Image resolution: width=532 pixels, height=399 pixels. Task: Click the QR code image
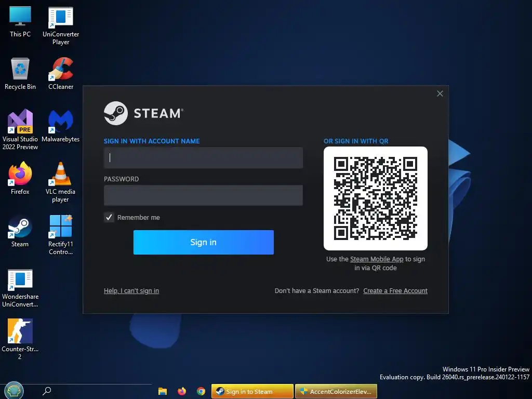point(376,198)
